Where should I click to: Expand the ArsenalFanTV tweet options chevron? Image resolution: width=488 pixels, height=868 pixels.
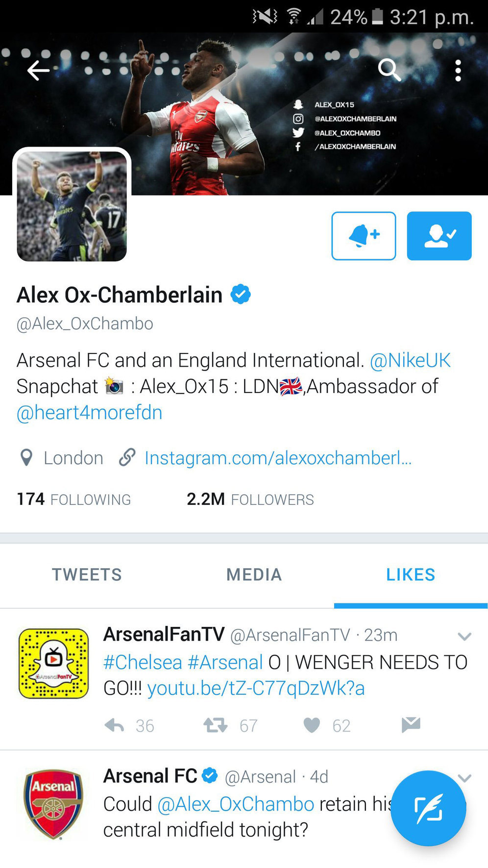[464, 636]
